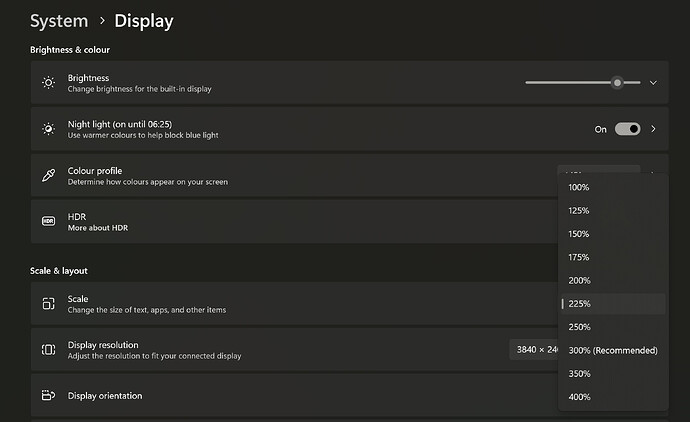Image resolution: width=690 pixels, height=422 pixels.
Task: Click the Brightness sun icon
Action: point(48,83)
